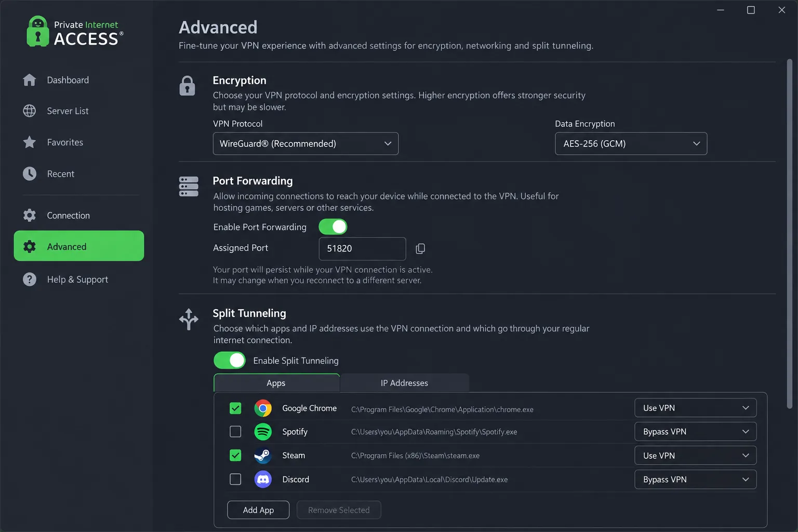
Task: Open the Data Encryption dropdown
Action: pyautogui.click(x=631, y=143)
